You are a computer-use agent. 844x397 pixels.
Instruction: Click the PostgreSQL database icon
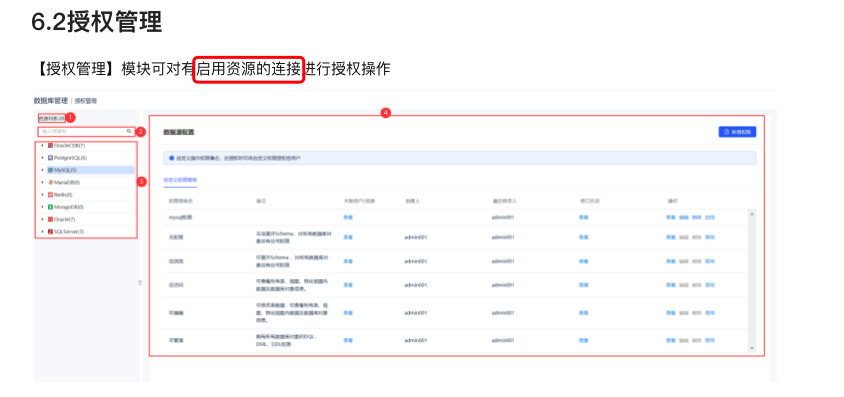(x=51, y=158)
